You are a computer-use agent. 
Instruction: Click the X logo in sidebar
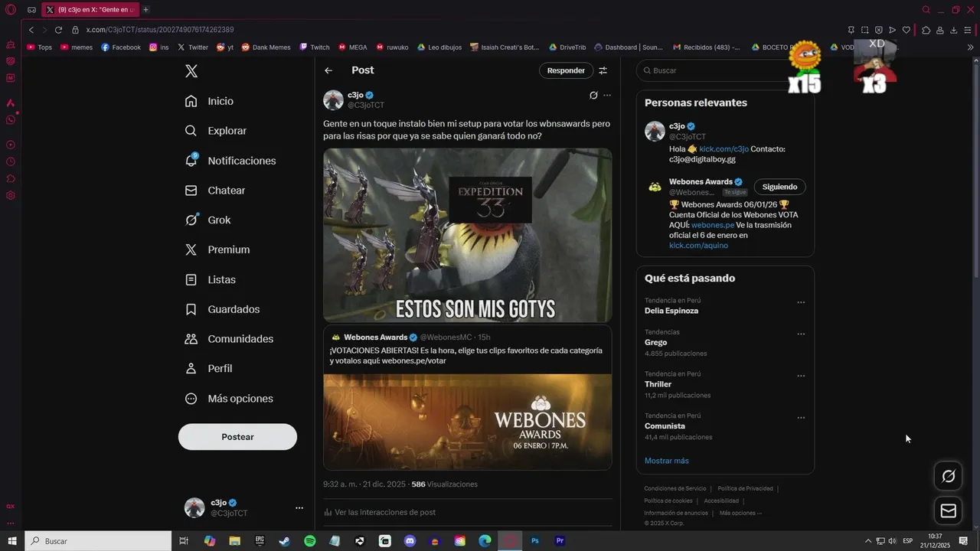(x=191, y=71)
